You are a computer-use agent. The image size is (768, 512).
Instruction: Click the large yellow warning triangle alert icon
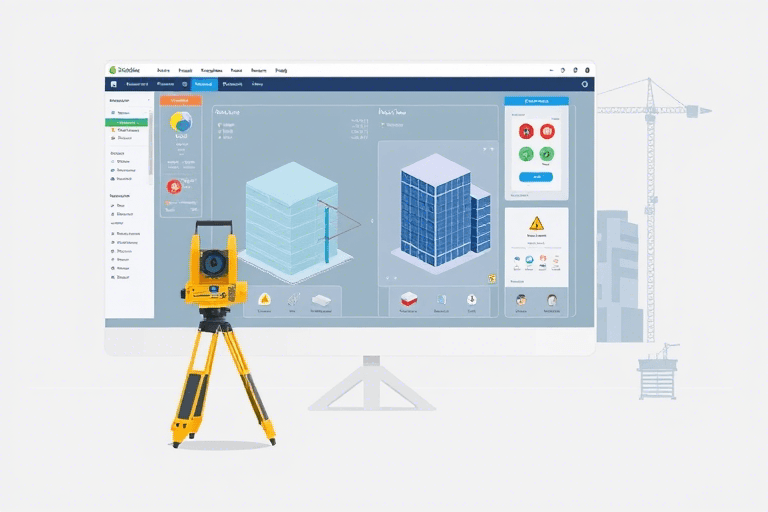tap(536, 223)
